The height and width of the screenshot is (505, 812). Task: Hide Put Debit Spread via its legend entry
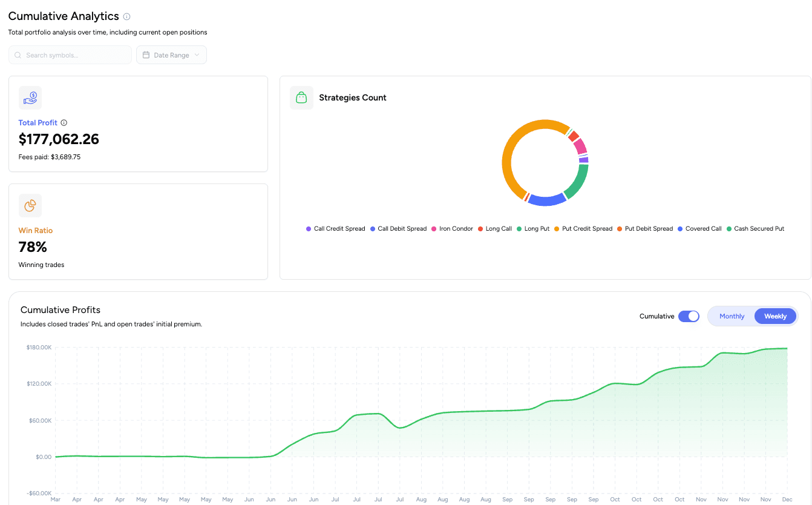(646, 228)
